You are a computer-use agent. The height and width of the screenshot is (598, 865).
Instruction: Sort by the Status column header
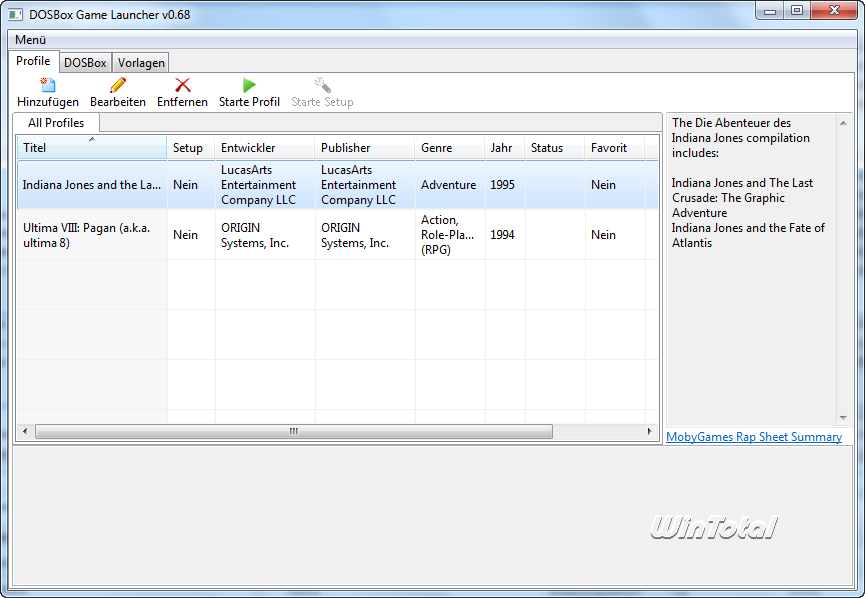point(554,148)
